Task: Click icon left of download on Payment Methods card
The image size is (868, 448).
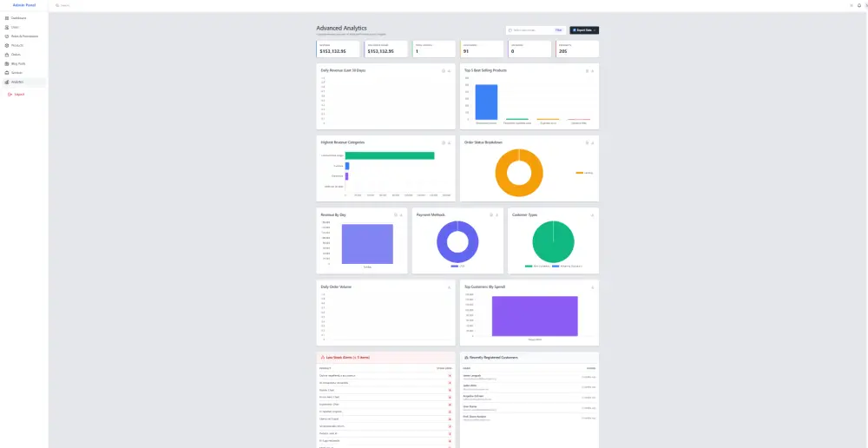Action: click(491, 214)
